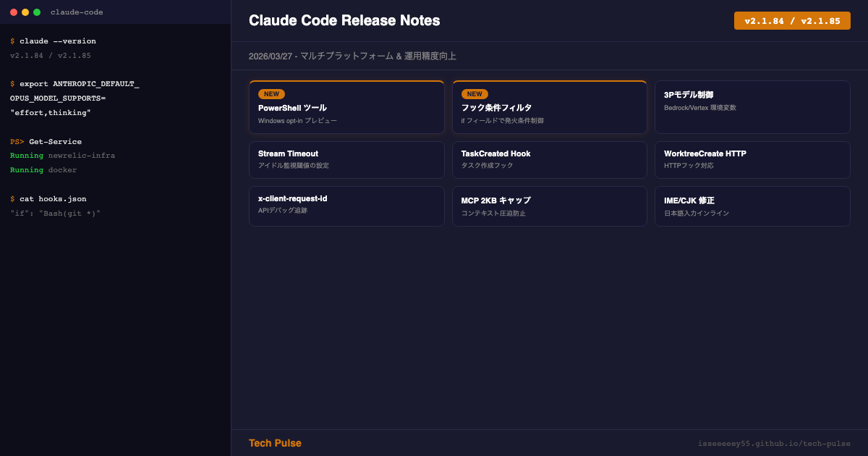Open the WorktreeCreate HTTP card

pyautogui.click(x=752, y=159)
